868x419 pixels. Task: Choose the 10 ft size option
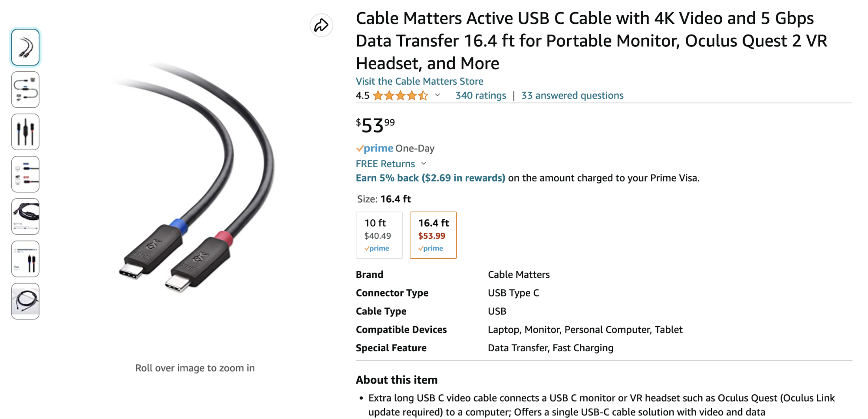379,235
